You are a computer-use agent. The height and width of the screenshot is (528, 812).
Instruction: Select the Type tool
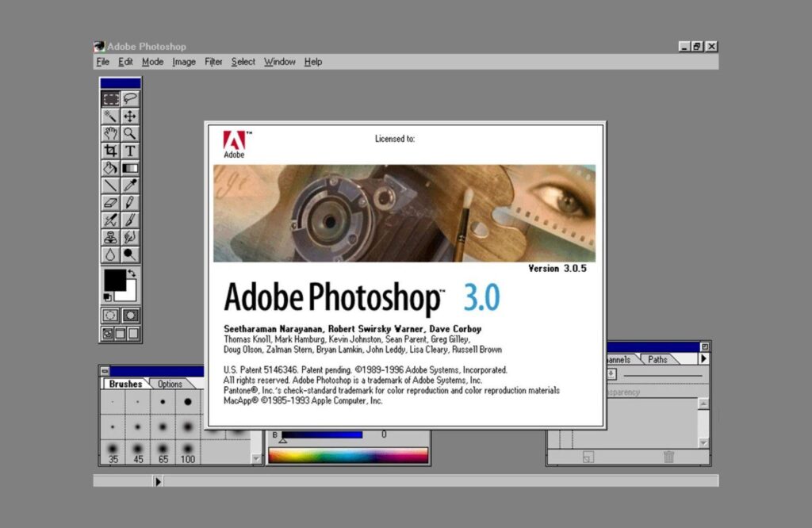(x=129, y=151)
